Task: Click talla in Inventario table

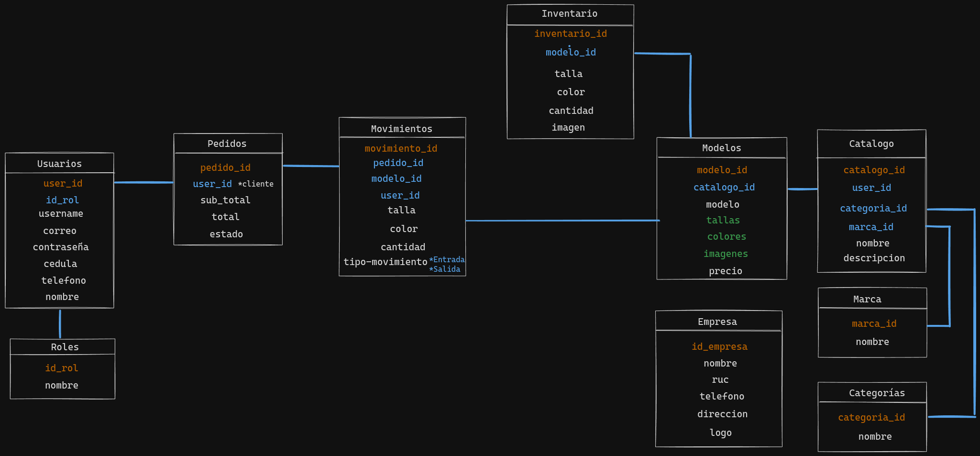Action: pos(569,74)
